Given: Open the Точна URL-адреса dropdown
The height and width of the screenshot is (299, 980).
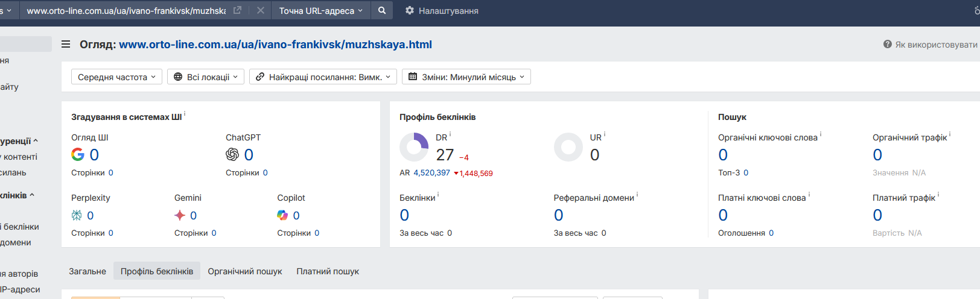Looking at the screenshot, I should (x=320, y=10).
